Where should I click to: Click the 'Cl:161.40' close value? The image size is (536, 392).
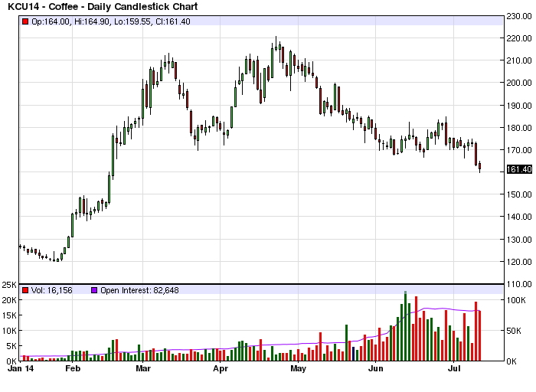pyautogui.click(x=172, y=21)
